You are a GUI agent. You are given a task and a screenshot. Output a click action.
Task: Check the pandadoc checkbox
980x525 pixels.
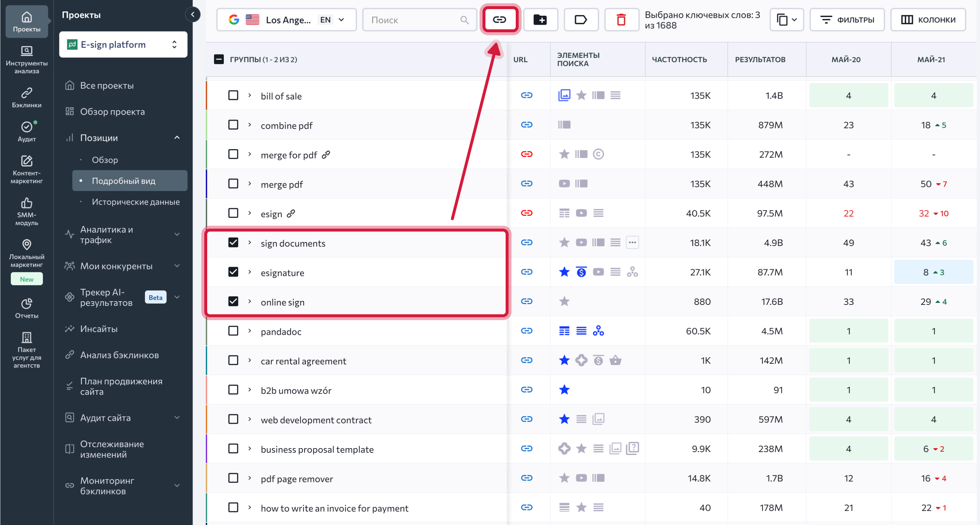233,331
